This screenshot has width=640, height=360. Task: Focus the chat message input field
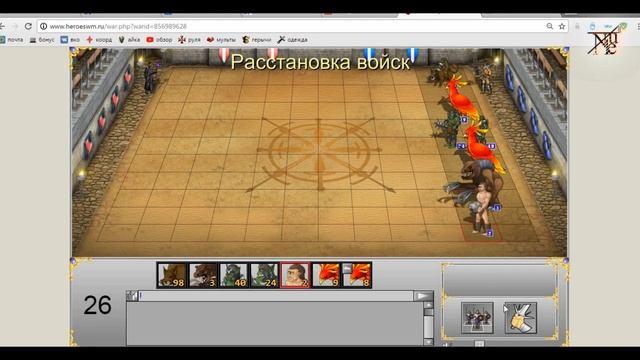click(x=276, y=296)
